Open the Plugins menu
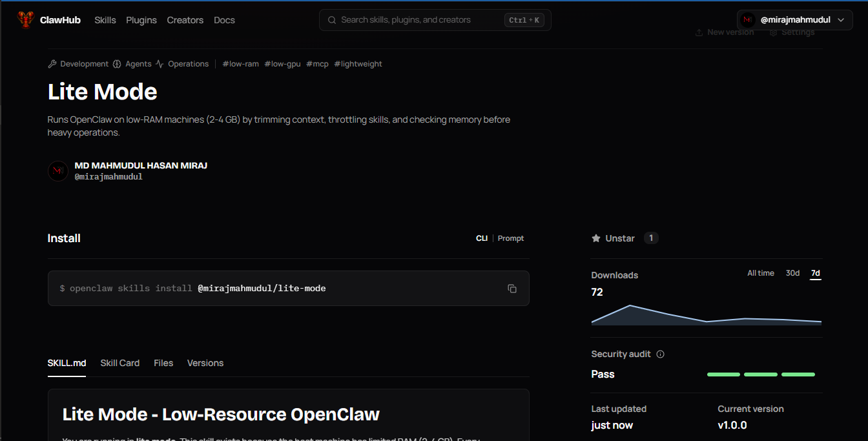This screenshot has width=868, height=441. (141, 20)
